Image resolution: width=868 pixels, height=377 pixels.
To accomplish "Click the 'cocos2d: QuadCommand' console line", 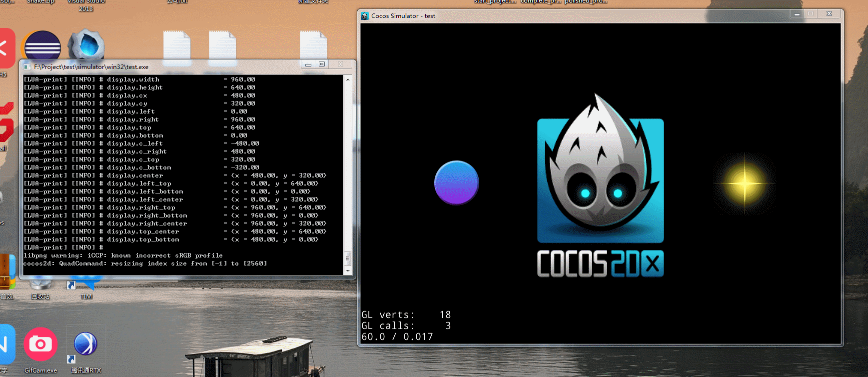I will pyautogui.click(x=145, y=263).
